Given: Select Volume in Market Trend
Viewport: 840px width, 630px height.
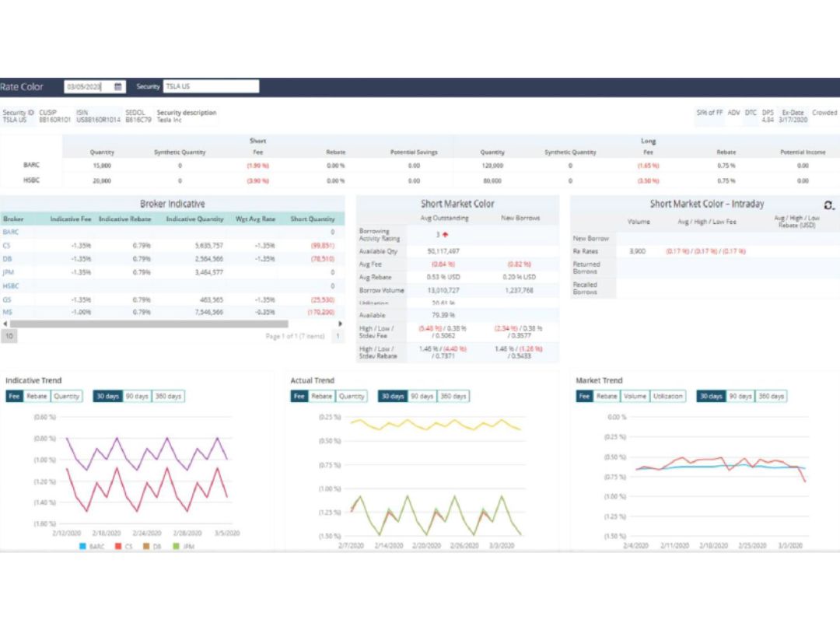Looking at the screenshot, I should tap(635, 397).
